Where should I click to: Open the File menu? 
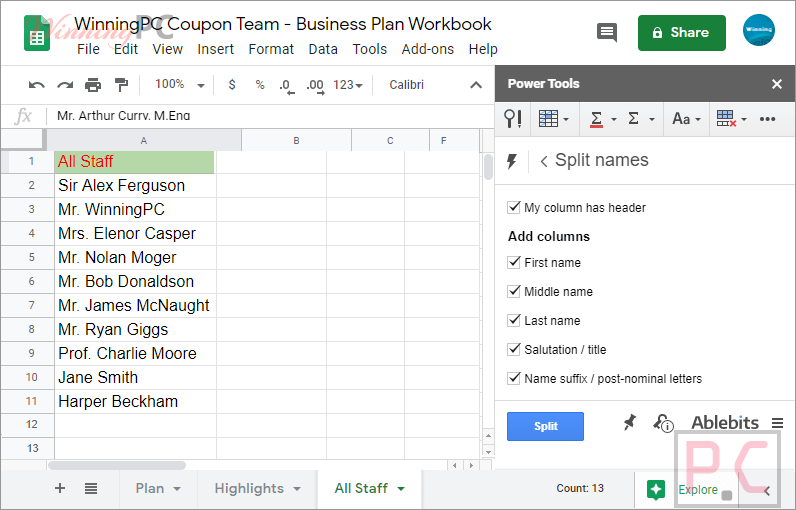pyautogui.click(x=88, y=49)
